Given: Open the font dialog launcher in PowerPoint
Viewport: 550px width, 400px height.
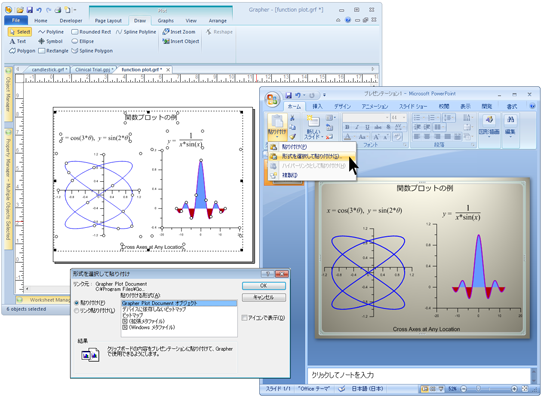Looking at the screenshot, I should tap(405, 145).
